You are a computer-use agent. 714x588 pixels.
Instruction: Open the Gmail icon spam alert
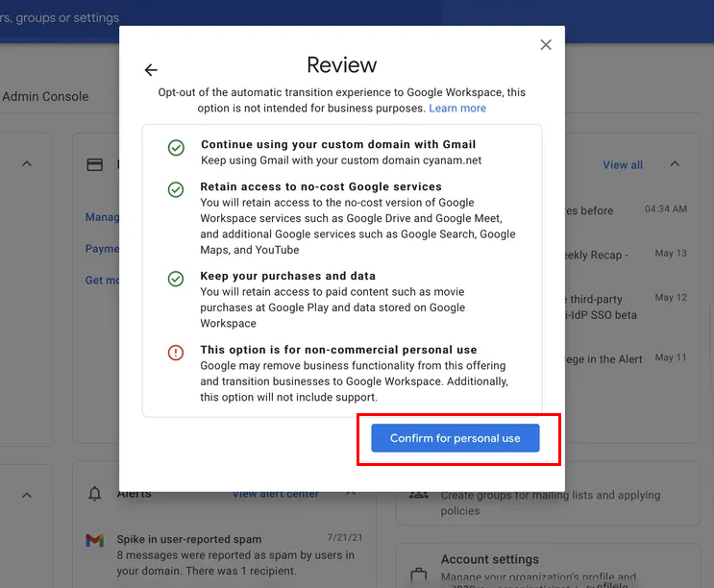coord(95,540)
